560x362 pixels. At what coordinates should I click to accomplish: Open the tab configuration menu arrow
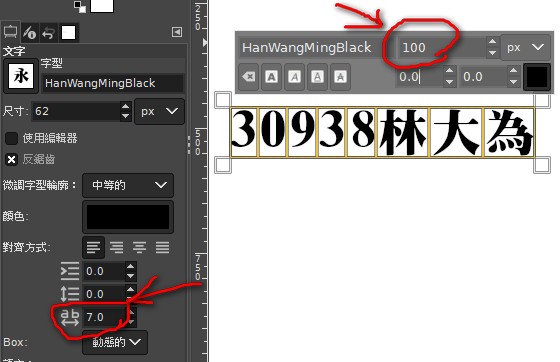[177, 32]
